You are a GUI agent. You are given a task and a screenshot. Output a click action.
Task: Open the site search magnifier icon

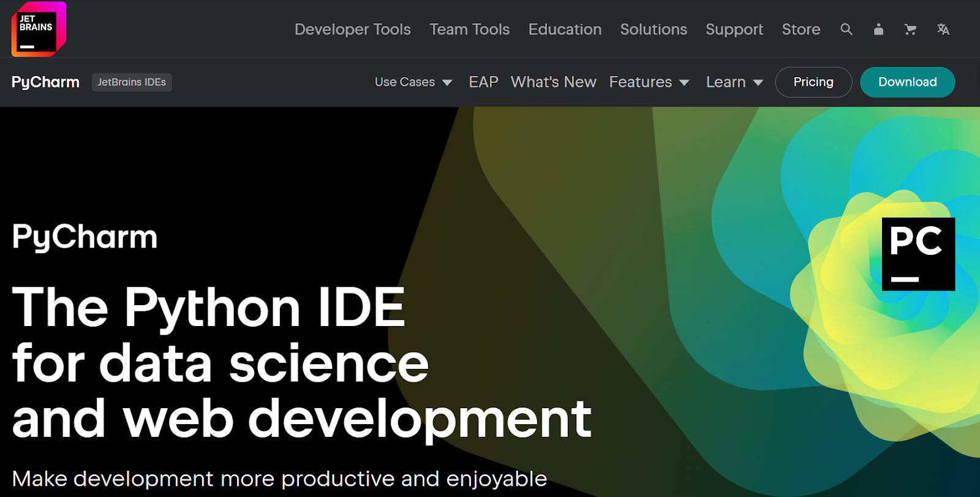846,29
